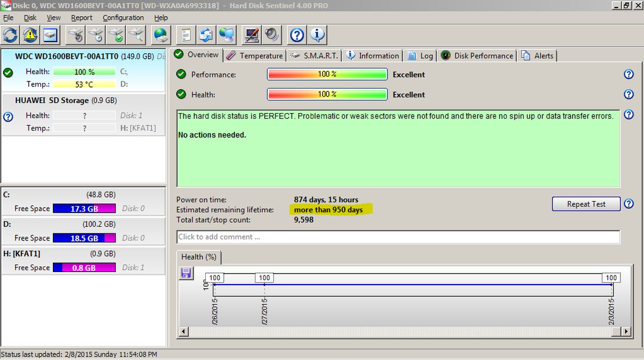This screenshot has width=644, height=360.
Task: Click the C: free space 17.3 GB bar
Action: 85,209
